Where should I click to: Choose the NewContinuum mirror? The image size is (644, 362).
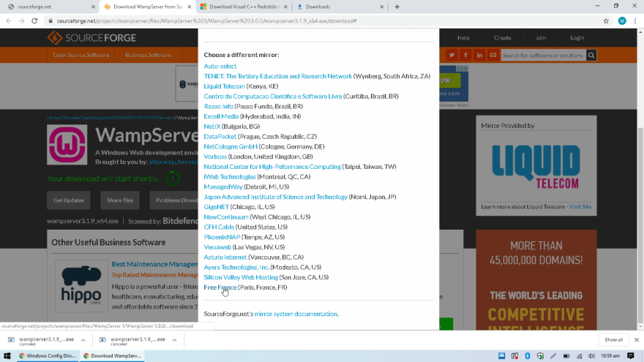tap(226, 216)
